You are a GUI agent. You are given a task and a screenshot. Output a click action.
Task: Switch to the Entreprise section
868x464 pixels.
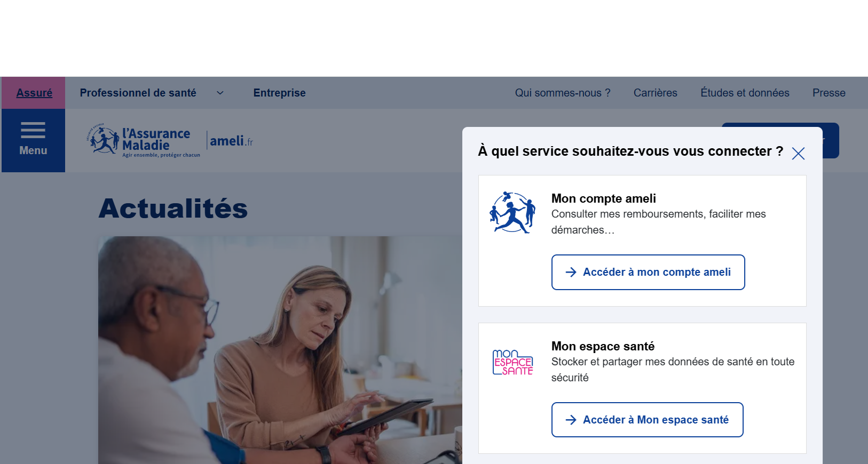point(280,93)
